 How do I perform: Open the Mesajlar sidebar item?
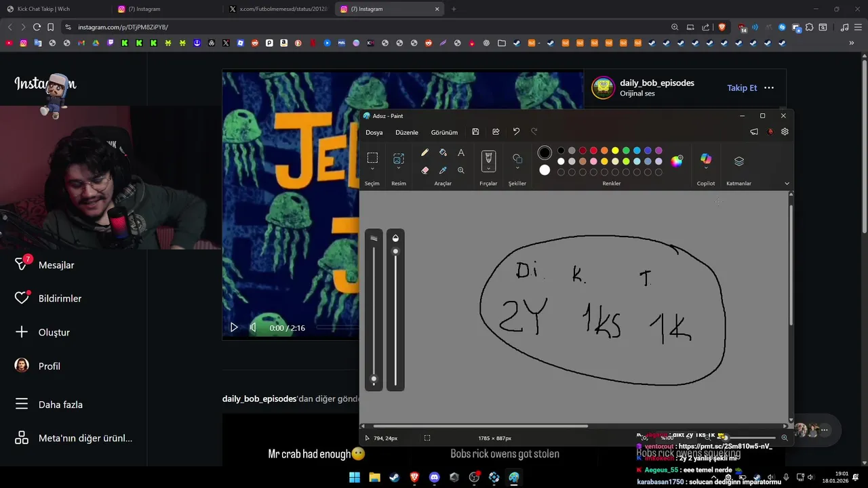pyautogui.click(x=56, y=265)
